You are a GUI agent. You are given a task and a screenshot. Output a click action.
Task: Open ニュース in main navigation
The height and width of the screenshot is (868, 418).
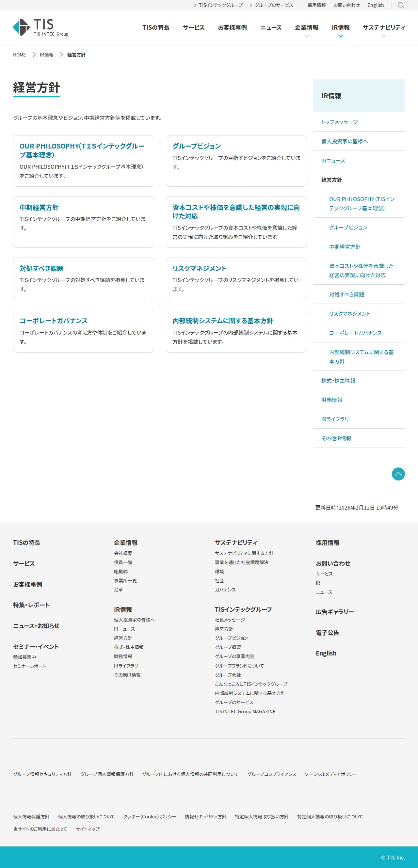coord(271,28)
